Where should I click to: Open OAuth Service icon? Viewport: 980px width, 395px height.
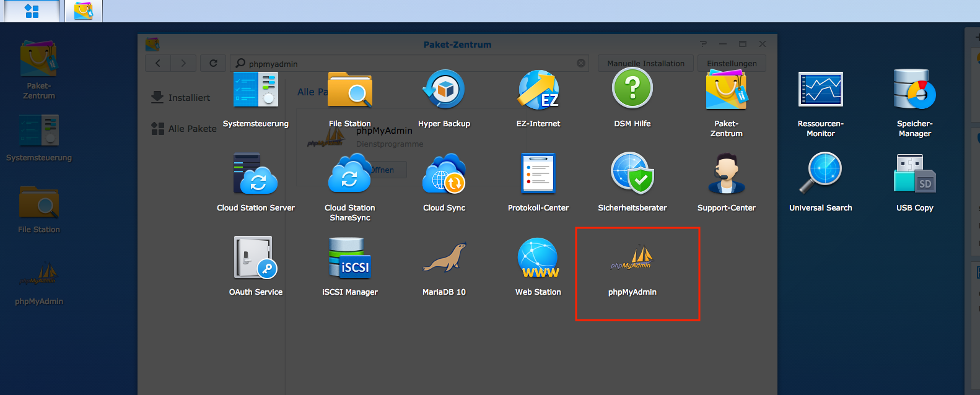click(x=255, y=258)
